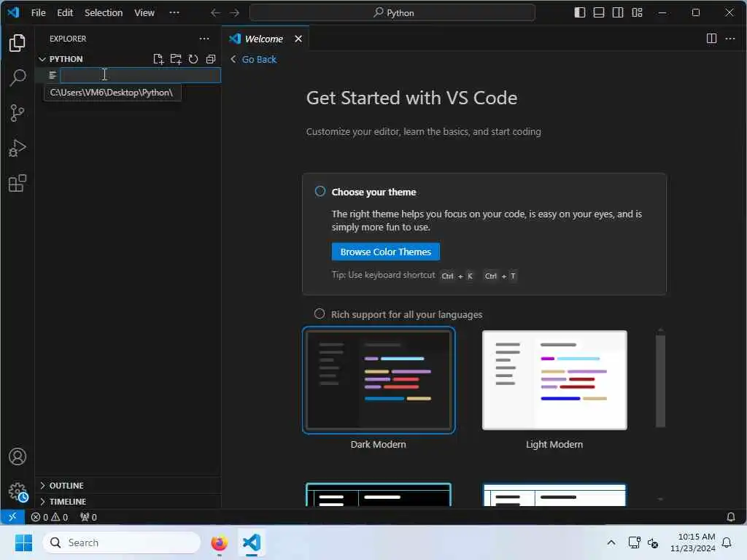
Task: Open the Accounts menu icon
Action: pos(18,456)
